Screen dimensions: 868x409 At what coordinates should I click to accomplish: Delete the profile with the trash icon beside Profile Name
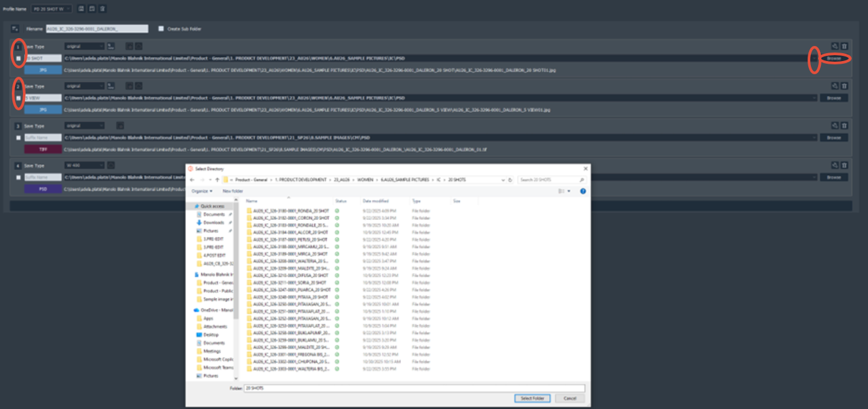pyautogui.click(x=102, y=9)
